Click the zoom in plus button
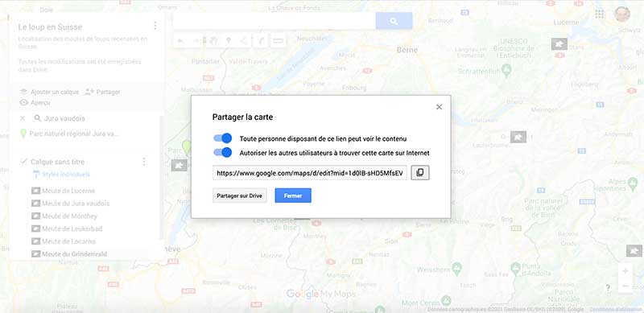Screen dimensions: 644x313 (625, 271)
